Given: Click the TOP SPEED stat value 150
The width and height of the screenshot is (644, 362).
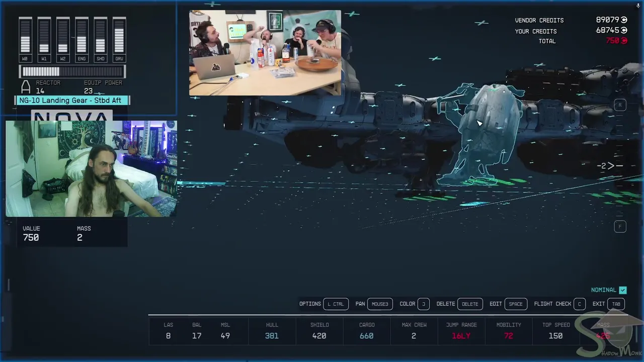Looking at the screenshot, I should coord(555,336).
